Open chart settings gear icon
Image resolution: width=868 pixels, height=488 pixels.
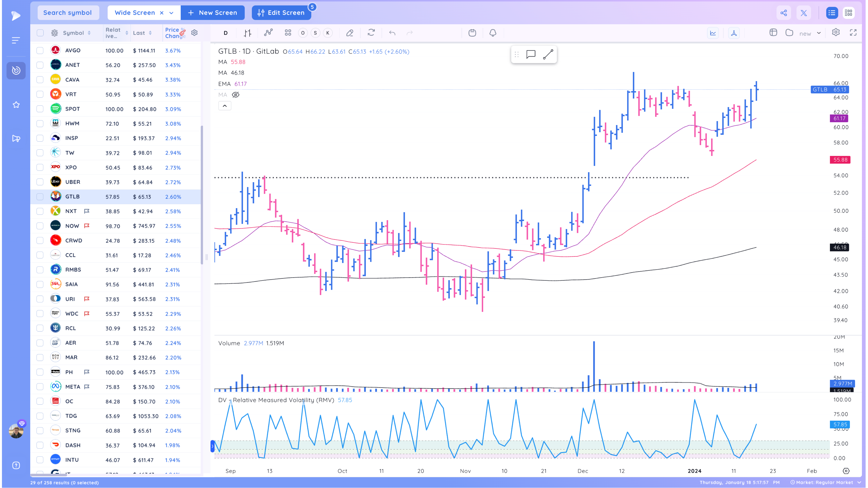click(x=836, y=32)
